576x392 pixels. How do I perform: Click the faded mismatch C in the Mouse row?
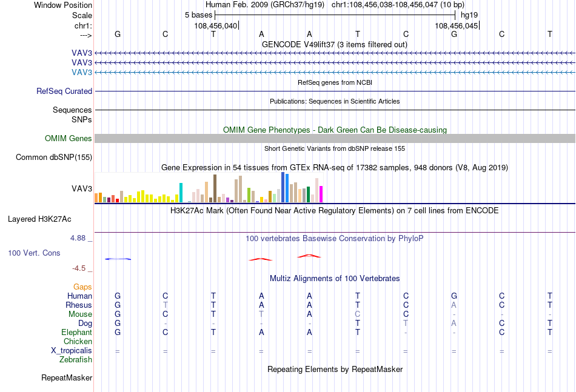tap(358, 314)
